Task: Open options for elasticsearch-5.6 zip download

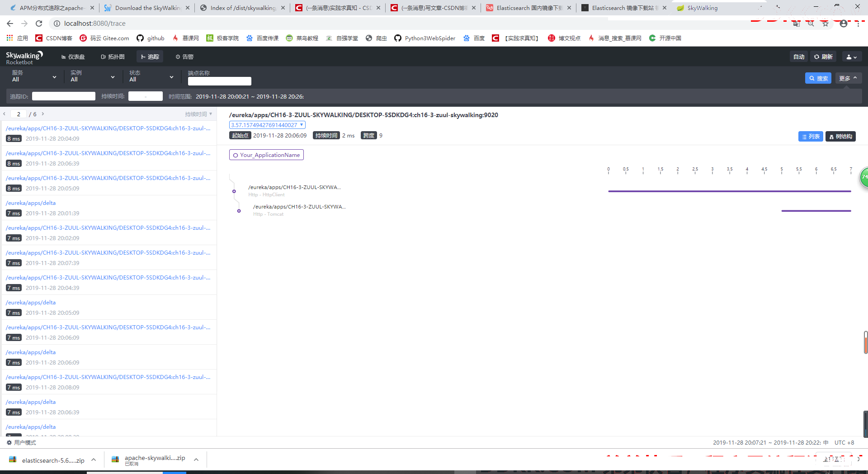Action: (x=94, y=460)
